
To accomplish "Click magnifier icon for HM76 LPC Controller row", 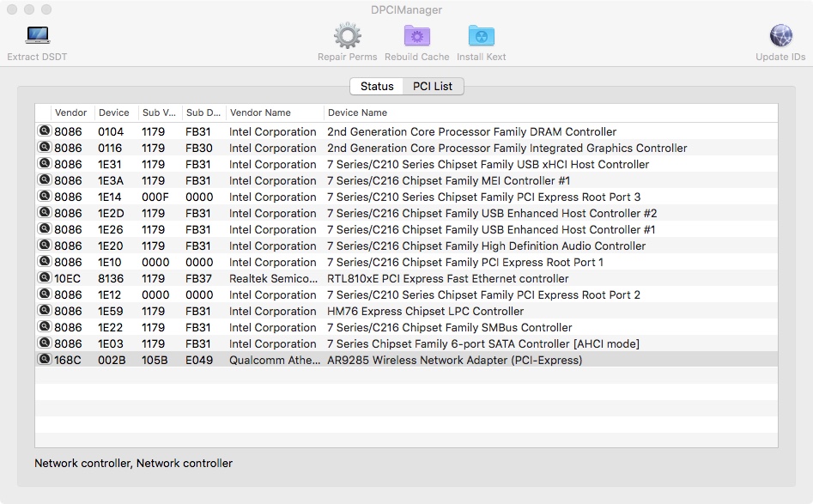I will pos(45,311).
